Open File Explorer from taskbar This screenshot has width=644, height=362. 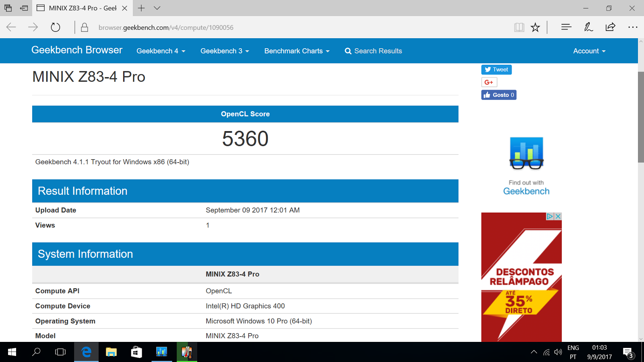pos(111,352)
